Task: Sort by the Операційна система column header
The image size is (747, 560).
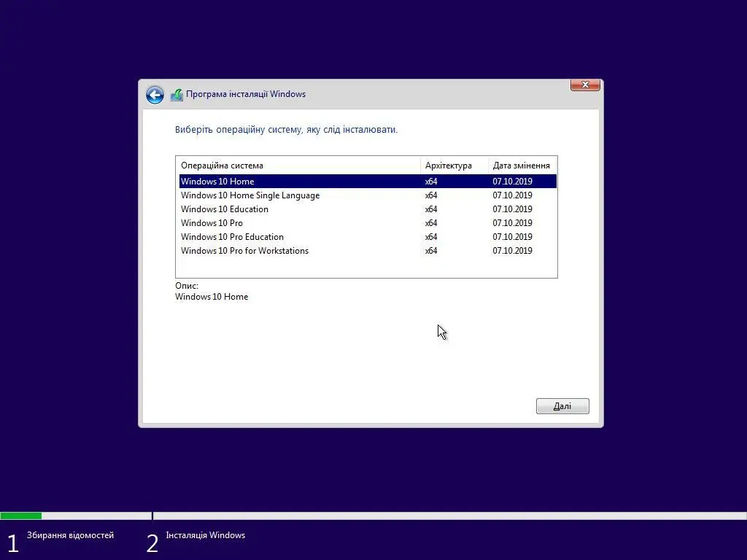Action: (222, 165)
